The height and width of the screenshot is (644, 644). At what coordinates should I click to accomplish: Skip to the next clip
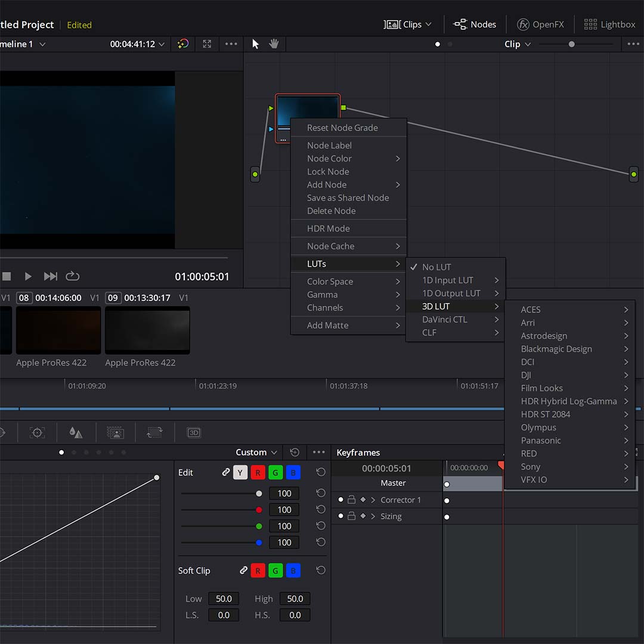[50, 276]
